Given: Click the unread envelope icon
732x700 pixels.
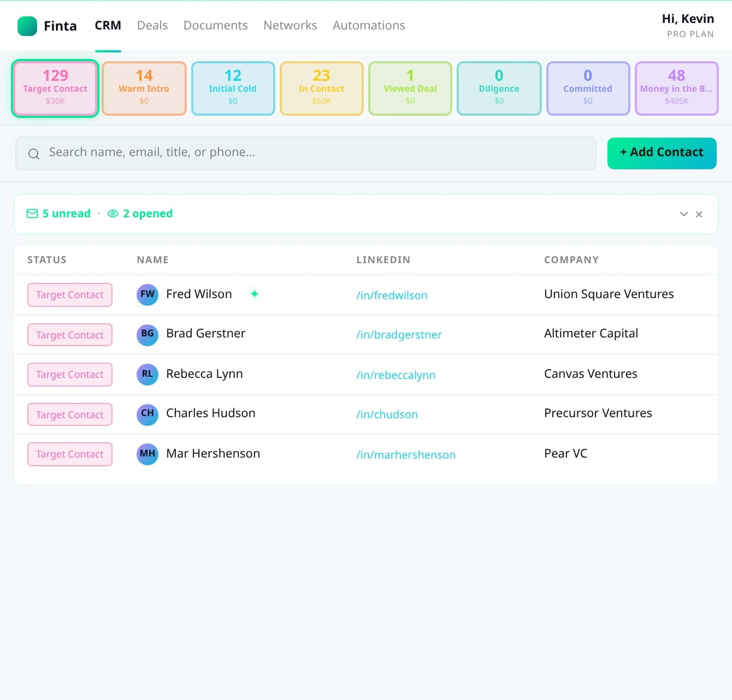Looking at the screenshot, I should coord(32,213).
